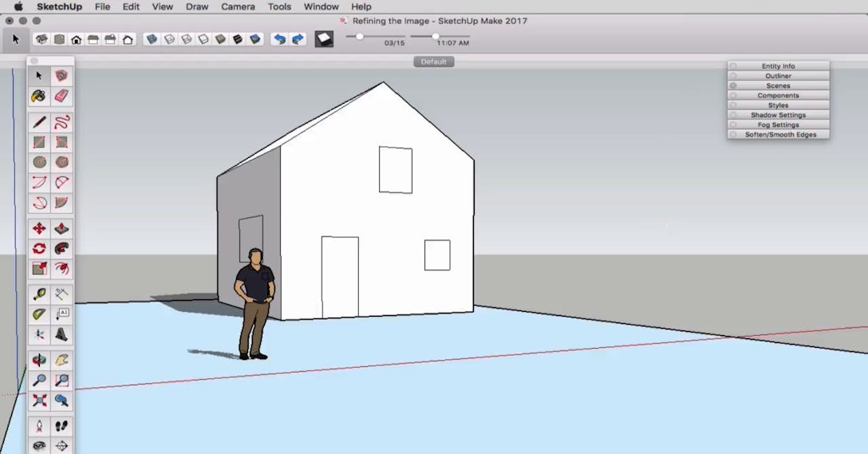Adjust the shadow time-of-day slider
This screenshot has width=868, height=454.
pyautogui.click(x=436, y=36)
